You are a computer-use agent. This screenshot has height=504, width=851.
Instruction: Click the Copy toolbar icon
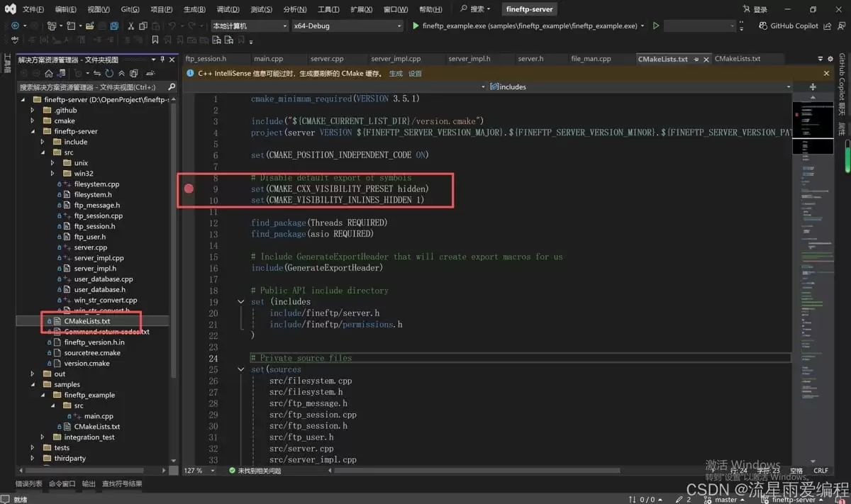click(143, 26)
